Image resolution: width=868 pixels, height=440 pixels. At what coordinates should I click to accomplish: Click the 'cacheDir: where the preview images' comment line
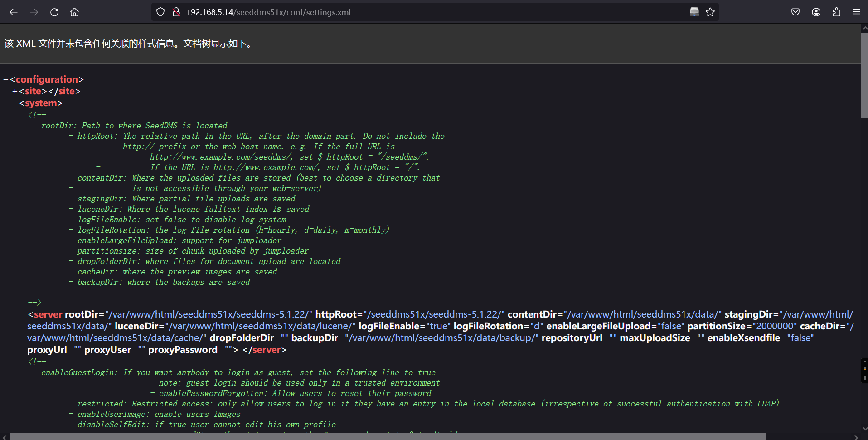(x=177, y=272)
